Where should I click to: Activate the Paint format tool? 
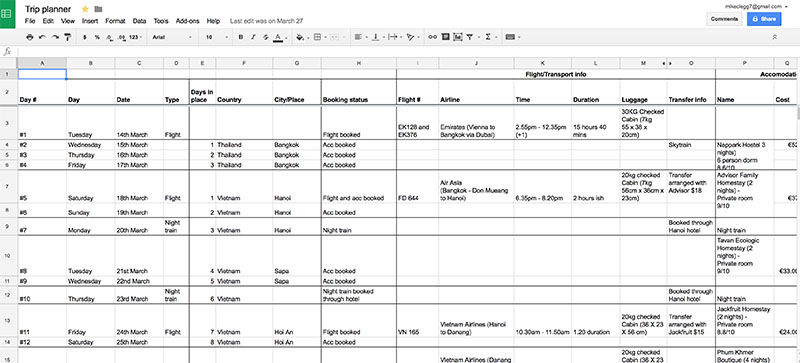pos(67,37)
